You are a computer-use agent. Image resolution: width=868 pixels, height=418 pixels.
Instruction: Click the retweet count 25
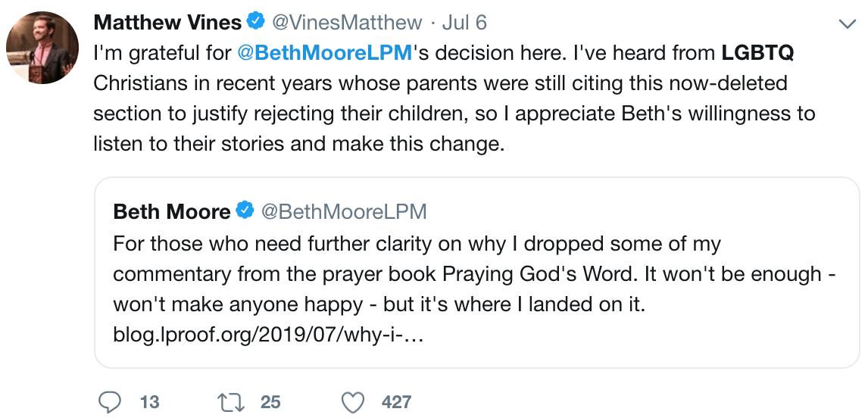click(x=270, y=401)
